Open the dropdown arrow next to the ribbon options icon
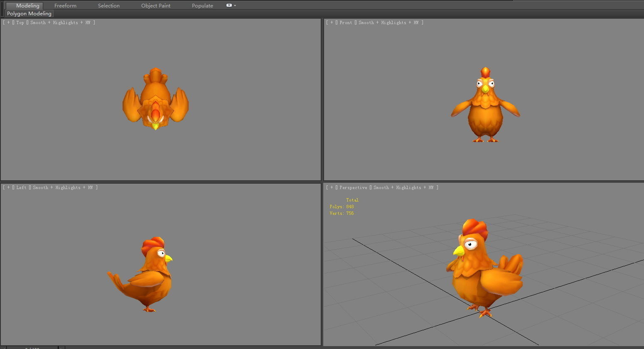Screen dimensions: 644x349 pyautogui.click(x=235, y=6)
